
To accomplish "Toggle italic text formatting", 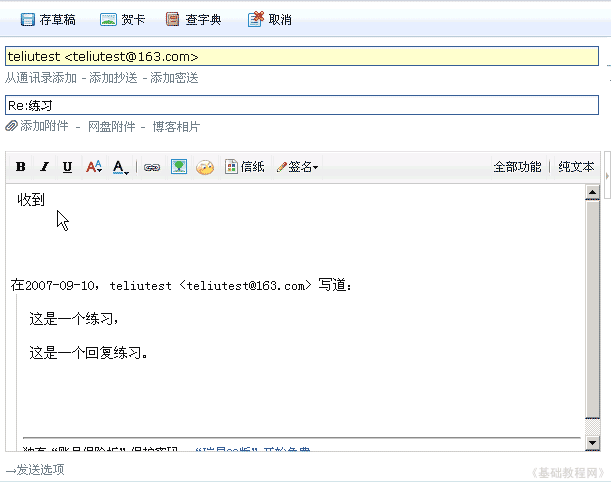I will 44,167.
